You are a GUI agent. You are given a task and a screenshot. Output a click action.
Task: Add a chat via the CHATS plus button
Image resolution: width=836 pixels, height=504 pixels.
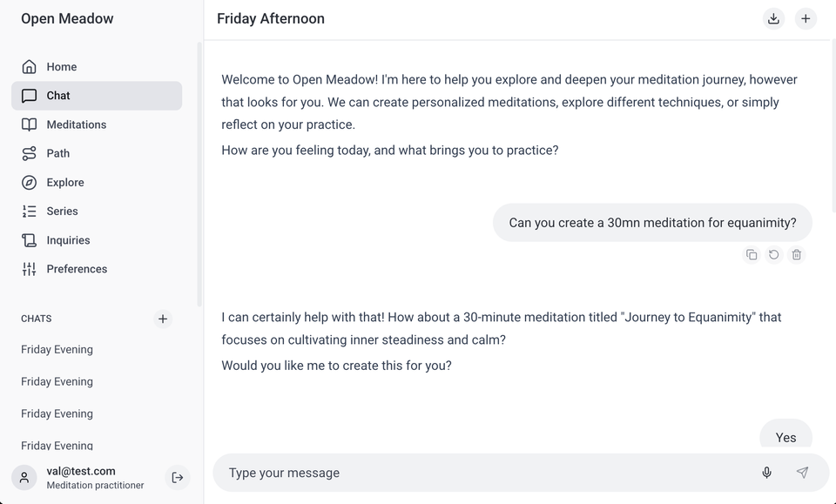[163, 319]
